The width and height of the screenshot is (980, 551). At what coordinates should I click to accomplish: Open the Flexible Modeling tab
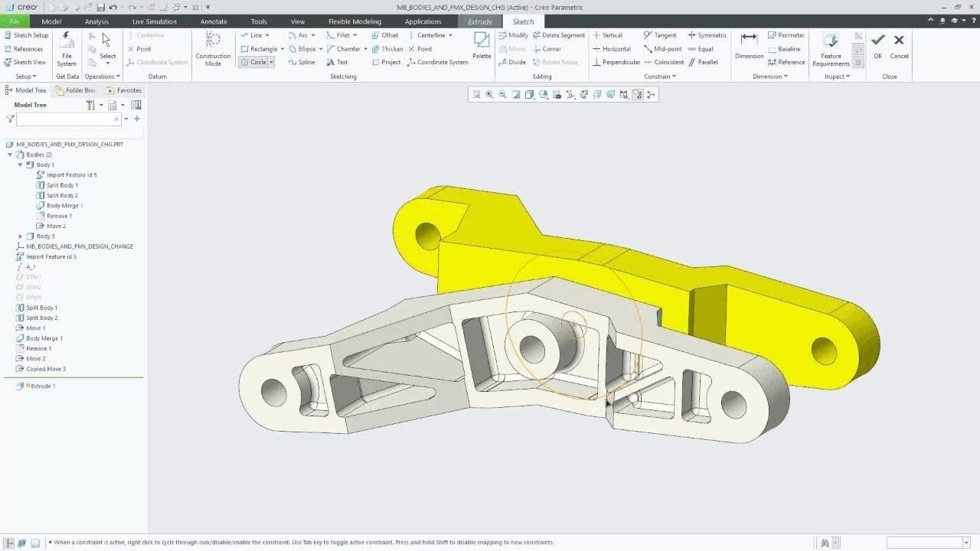tap(354, 21)
